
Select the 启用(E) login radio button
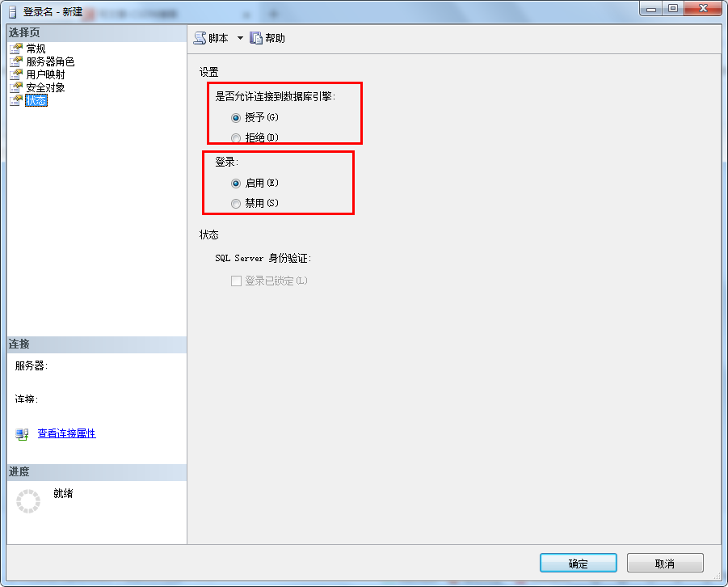click(236, 184)
